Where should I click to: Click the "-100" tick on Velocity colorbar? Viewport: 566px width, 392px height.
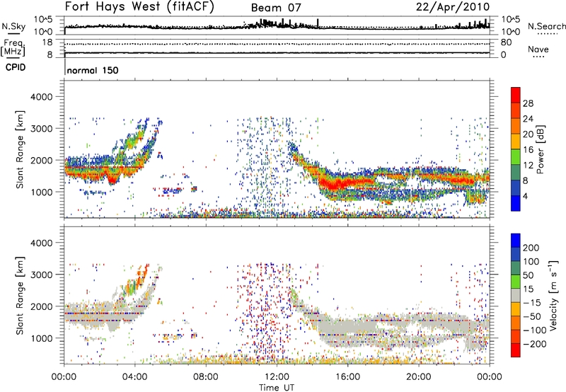click(535, 330)
